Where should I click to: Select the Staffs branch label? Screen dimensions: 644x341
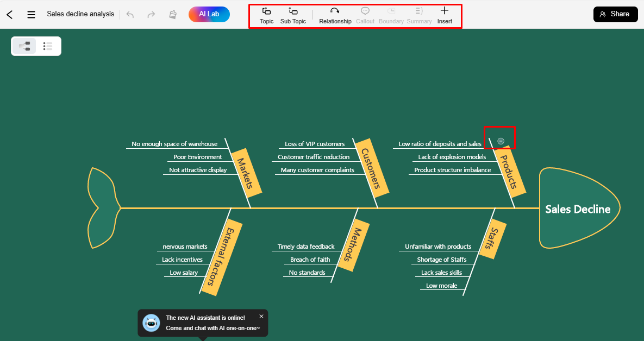click(492, 238)
